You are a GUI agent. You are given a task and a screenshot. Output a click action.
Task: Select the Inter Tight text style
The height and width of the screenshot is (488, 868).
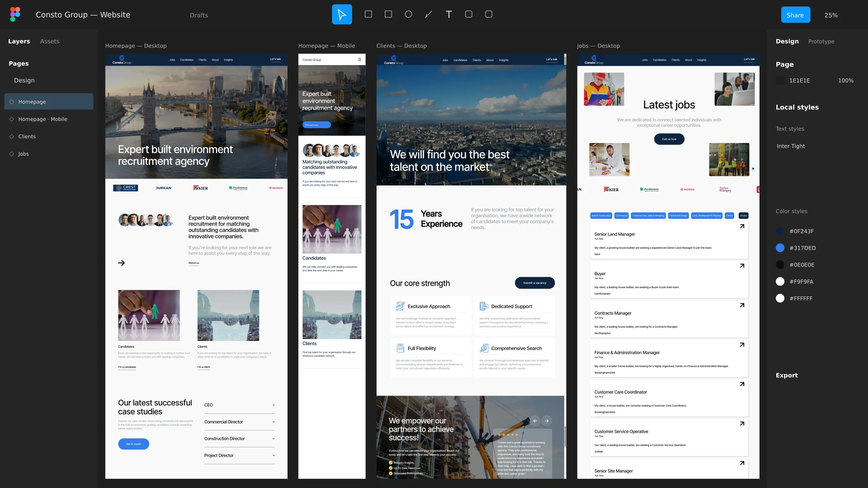pyautogui.click(x=791, y=146)
